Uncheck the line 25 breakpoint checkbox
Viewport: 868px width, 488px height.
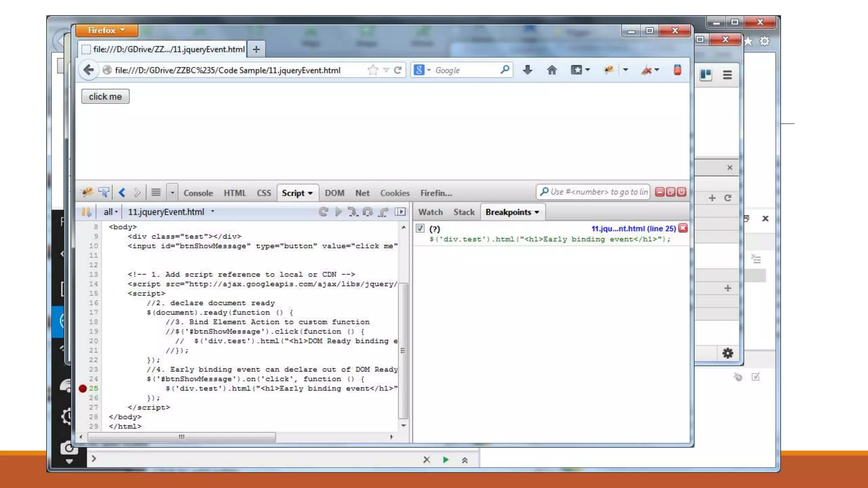coord(420,228)
